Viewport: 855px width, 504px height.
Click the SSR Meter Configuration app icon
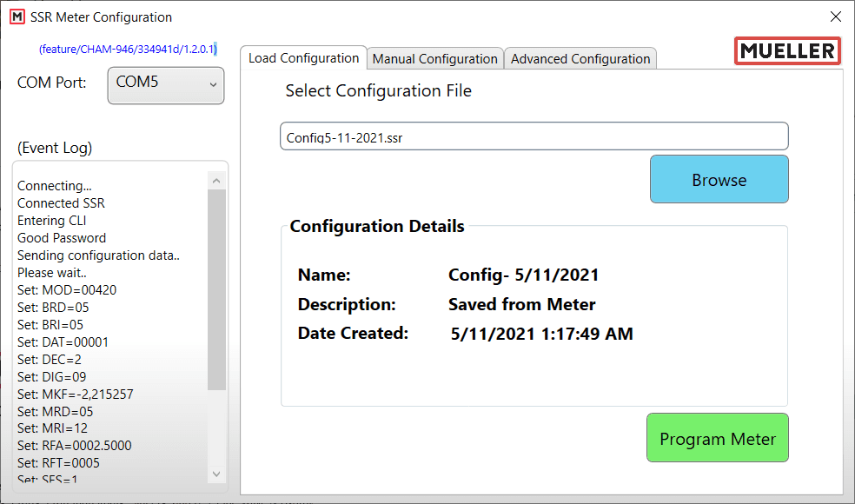tap(17, 17)
